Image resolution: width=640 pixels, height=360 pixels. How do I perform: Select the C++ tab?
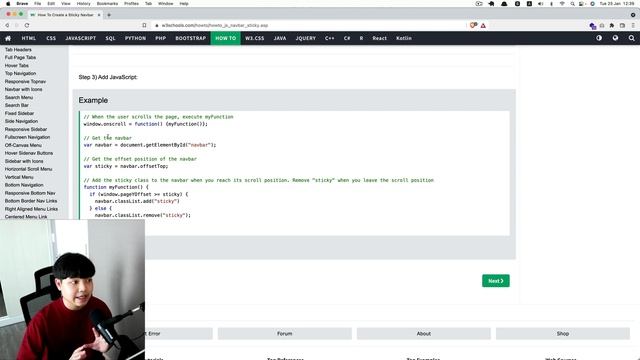pos(329,38)
